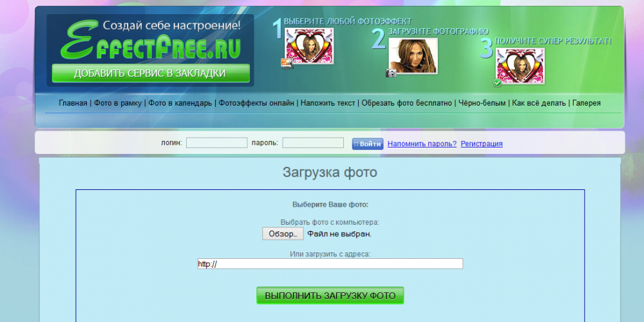
Task: Click the step 1 photo effect thumbnail
Action: tap(305, 46)
